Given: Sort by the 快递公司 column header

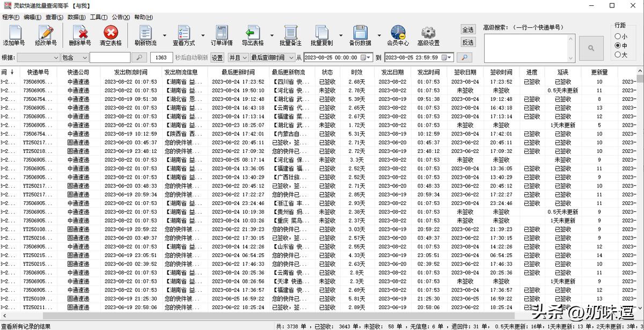Looking at the screenshot, I should pos(78,72).
